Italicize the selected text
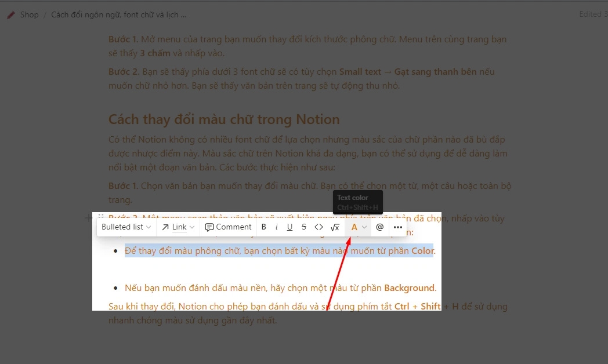 [277, 227]
